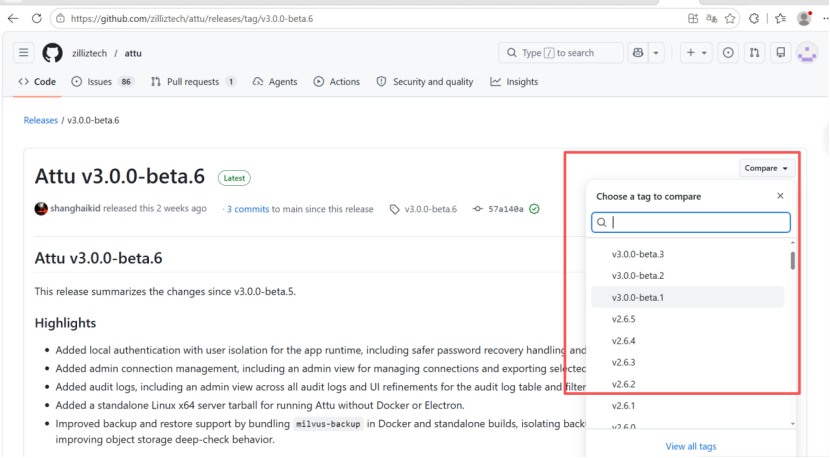Open the GitHub user avatar menu

pyautogui.click(x=807, y=53)
